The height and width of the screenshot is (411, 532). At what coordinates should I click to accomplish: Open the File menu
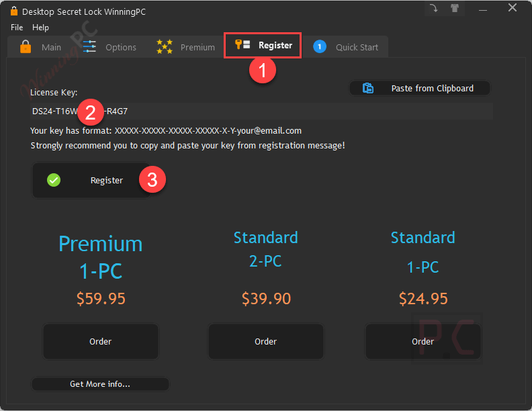point(17,28)
